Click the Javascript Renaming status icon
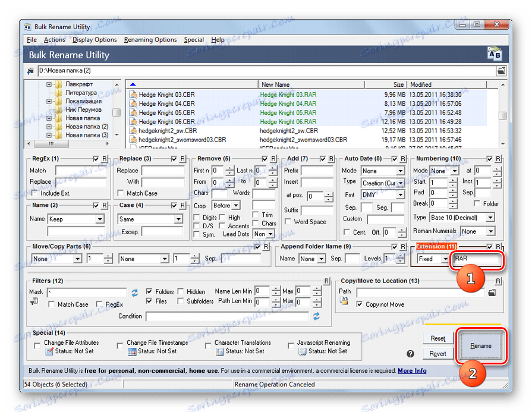This screenshot has height=412, width=532. pos(303,351)
